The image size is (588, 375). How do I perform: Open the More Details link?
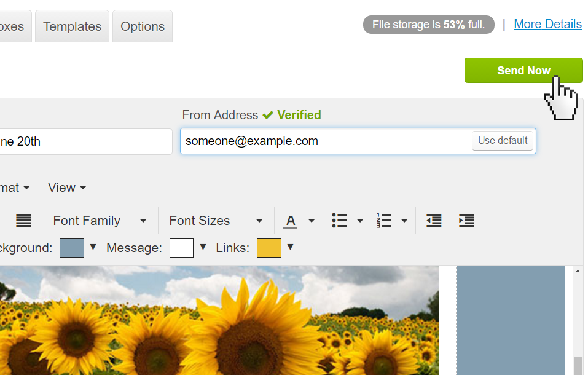[x=547, y=24]
